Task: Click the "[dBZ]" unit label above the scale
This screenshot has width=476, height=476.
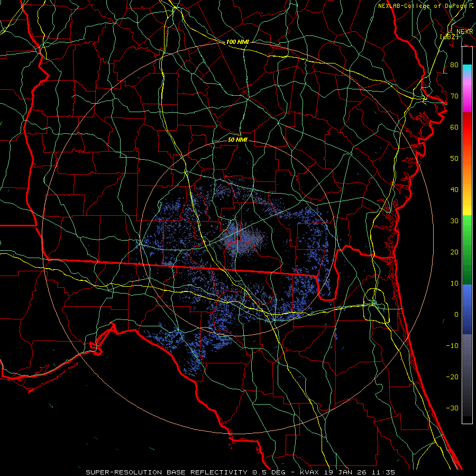Action: click(449, 36)
